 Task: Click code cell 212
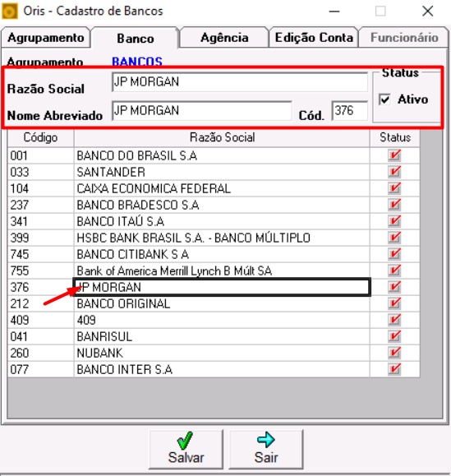(x=40, y=303)
